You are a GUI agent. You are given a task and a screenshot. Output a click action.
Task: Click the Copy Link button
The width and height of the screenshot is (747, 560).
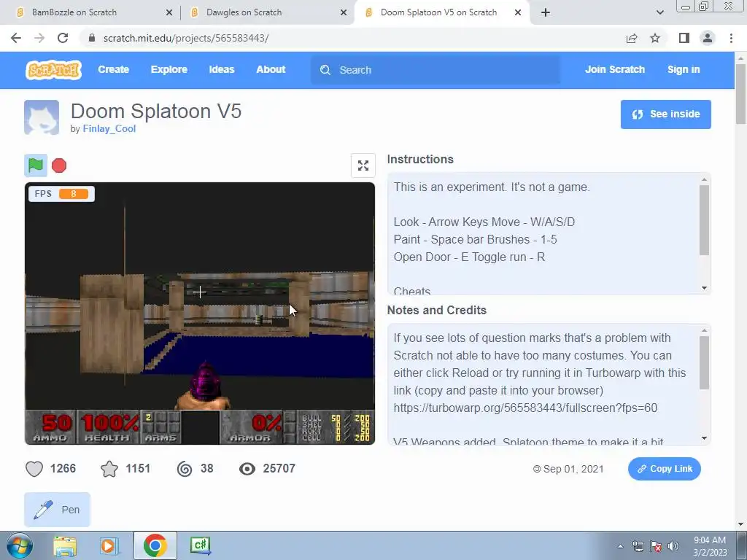[x=664, y=469]
